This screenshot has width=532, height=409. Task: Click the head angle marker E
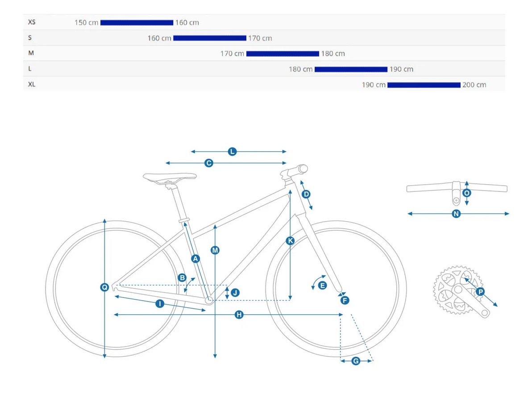click(323, 285)
